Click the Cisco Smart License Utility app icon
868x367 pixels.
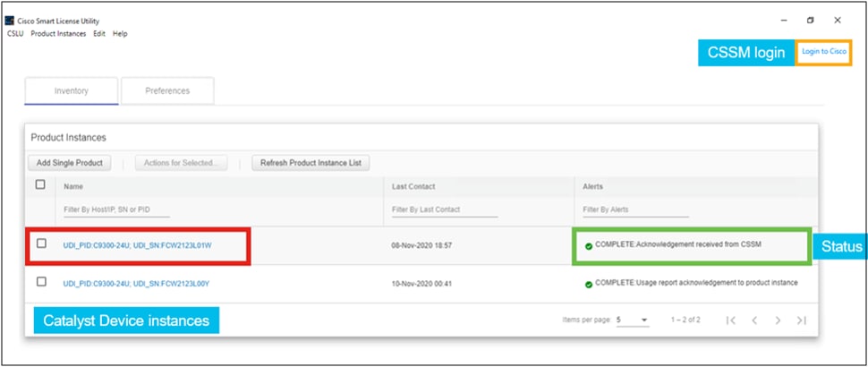pos(10,21)
